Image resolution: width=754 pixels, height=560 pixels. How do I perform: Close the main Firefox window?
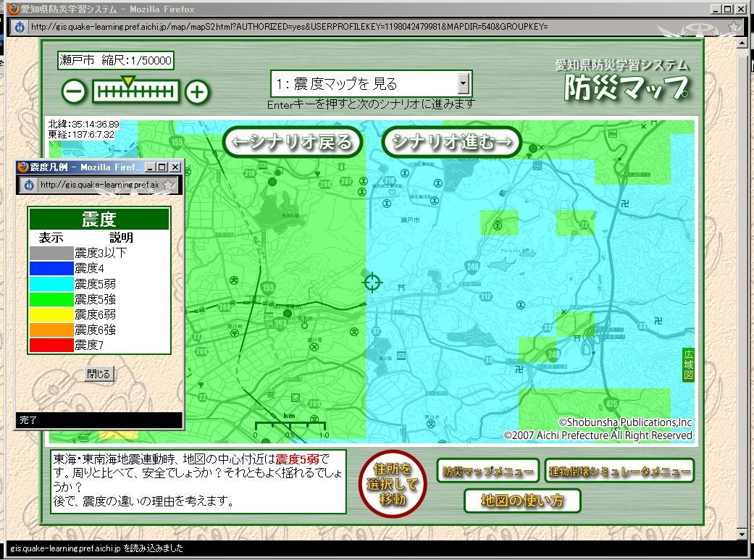click(x=740, y=9)
